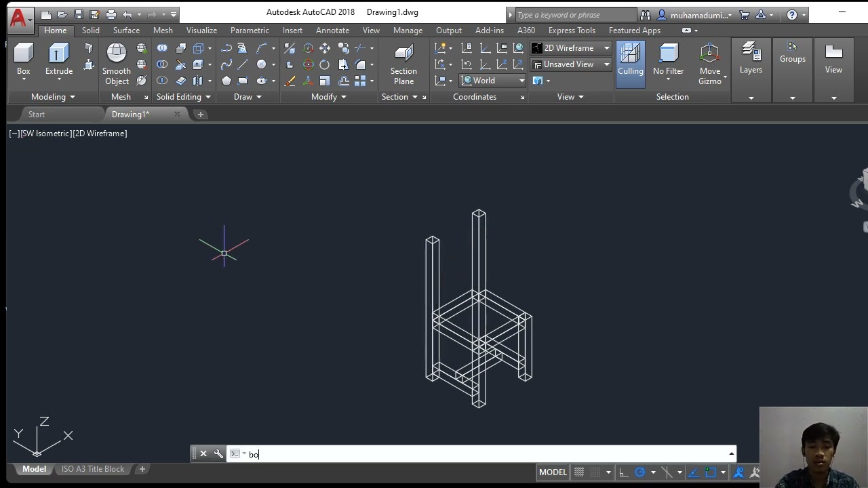This screenshot has height=488, width=868.
Task: Toggle snap mode in status bar
Action: click(x=595, y=472)
